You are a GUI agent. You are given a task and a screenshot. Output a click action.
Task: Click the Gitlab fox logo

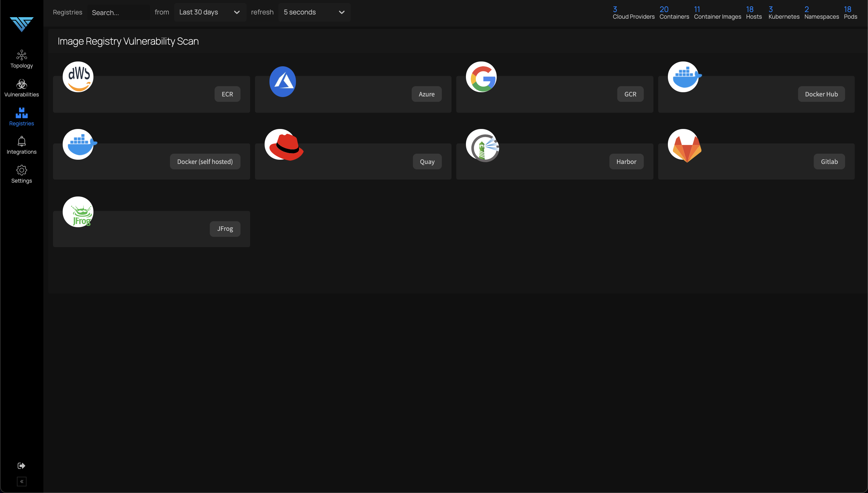[684, 145]
